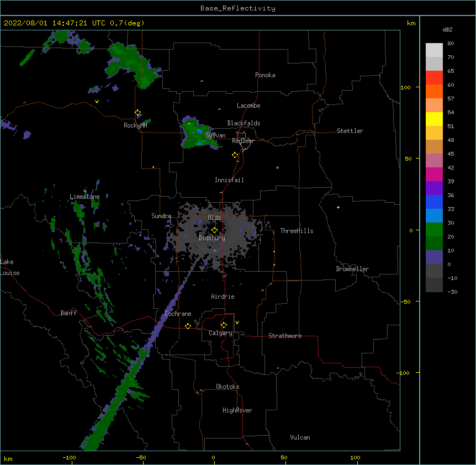Click the Olds town label
Screen dimensions: 476x465
214,218
